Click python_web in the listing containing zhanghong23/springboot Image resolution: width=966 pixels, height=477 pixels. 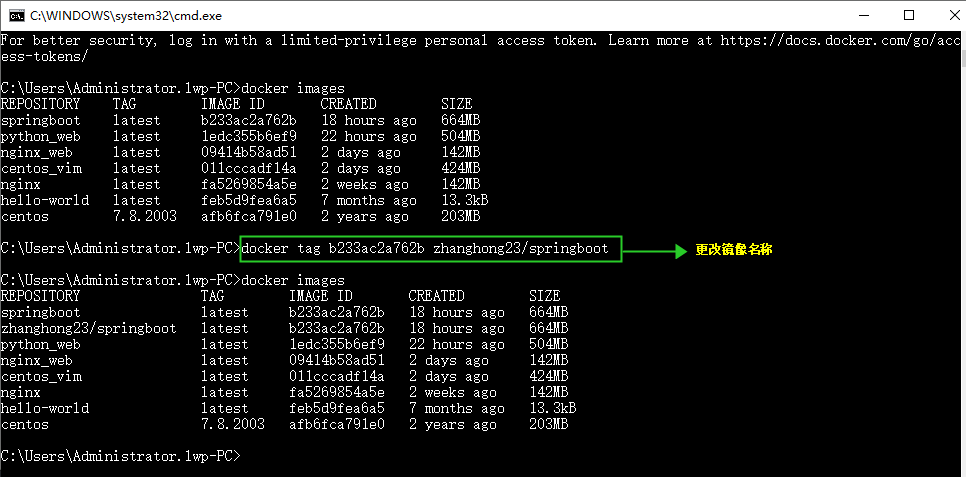point(41,344)
